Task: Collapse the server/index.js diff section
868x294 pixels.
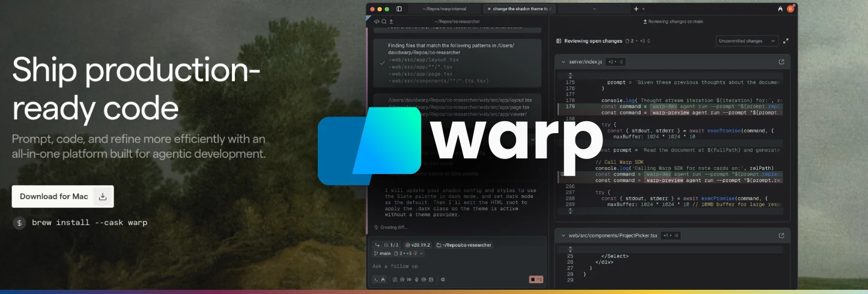Action: 563,62
